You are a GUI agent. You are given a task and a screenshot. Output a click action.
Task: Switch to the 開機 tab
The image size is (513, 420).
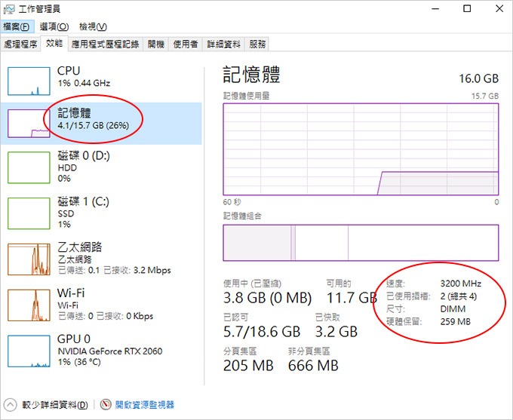155,44
